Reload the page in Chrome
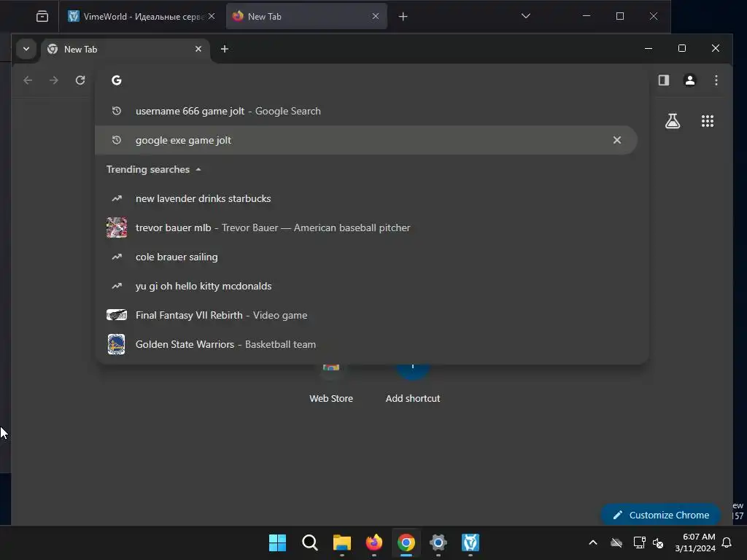 [x=80, y=80]
